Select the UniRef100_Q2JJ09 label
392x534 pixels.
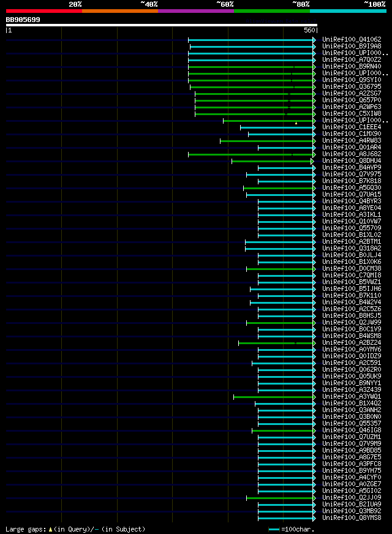click(x=352, y=498)
